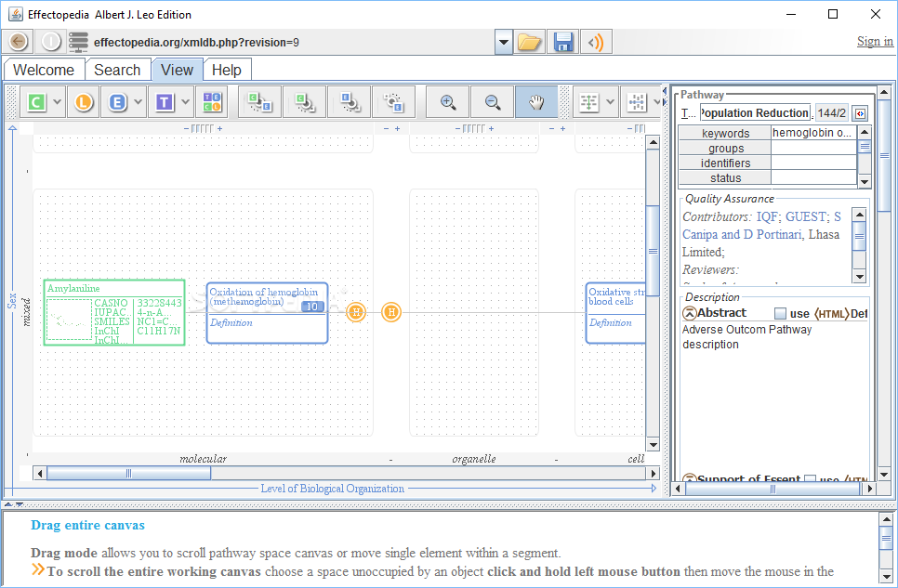The height and width of the screenshot is (588, 898).
Task: Open the Help tab
Action: (226, 70)
